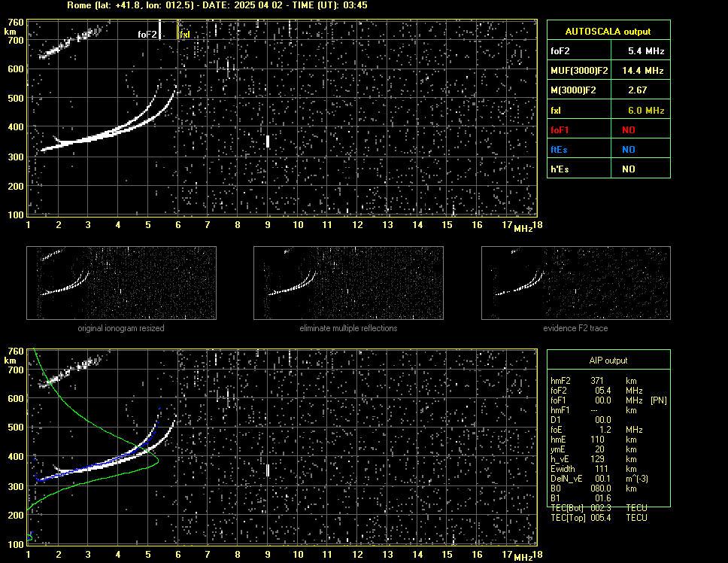Click the hmF1 label in AIP output
The height and width of the screenshot is (563, 728).
[x=560, y=410]
